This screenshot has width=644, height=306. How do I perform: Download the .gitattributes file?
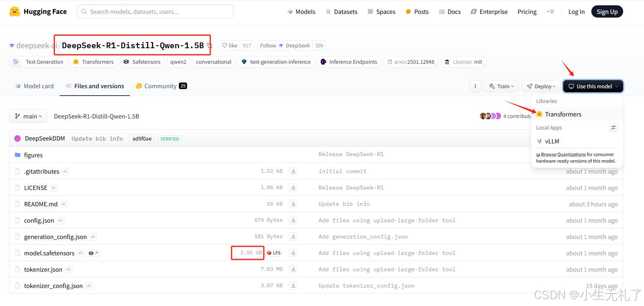click(293, 171)
